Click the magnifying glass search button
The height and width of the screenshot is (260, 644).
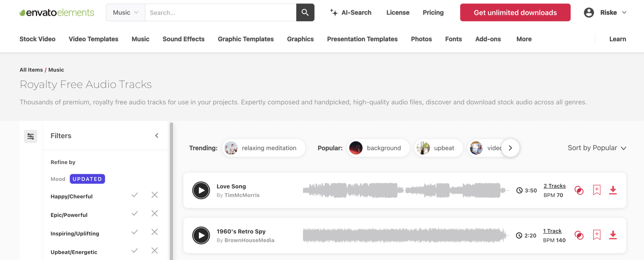pos(305,12)
